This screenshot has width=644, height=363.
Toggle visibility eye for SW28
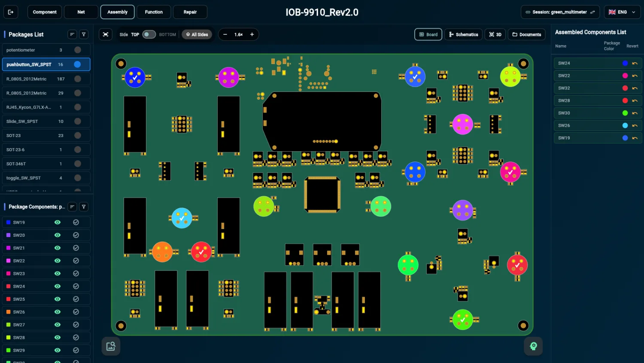click(x=58, y=337)
